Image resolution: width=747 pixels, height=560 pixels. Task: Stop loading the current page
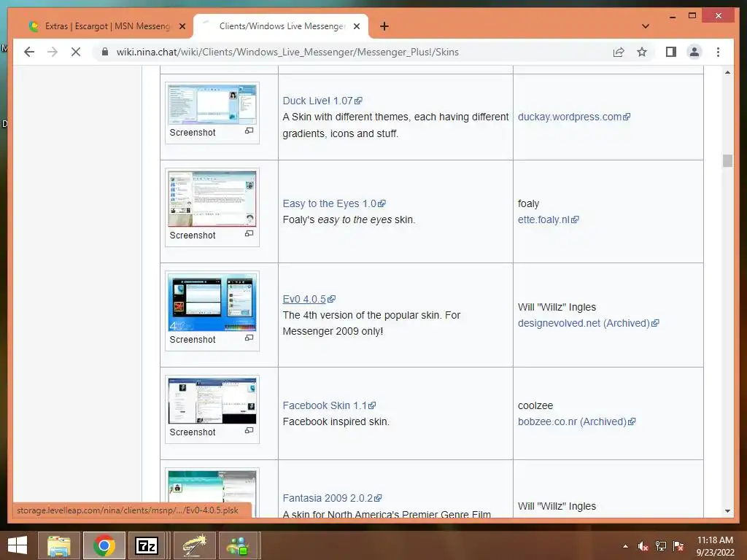tap(76, 52)
